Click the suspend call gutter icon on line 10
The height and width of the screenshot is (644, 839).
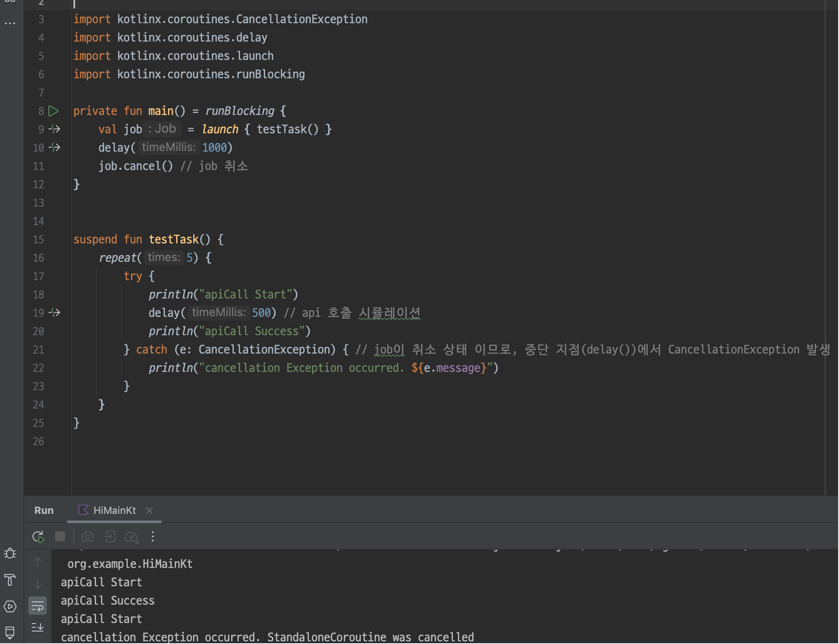(x=55, y=147)
